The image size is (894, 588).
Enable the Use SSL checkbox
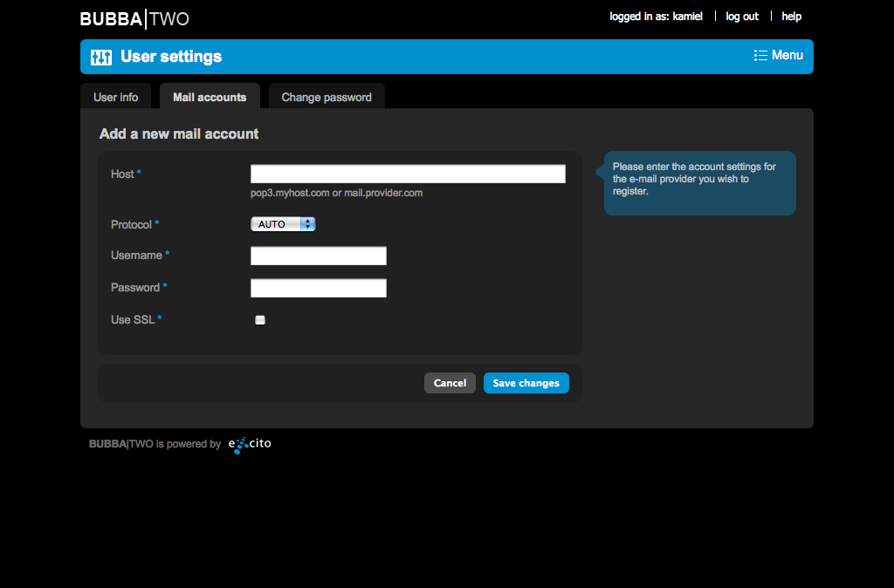click(x=259, y=319)
